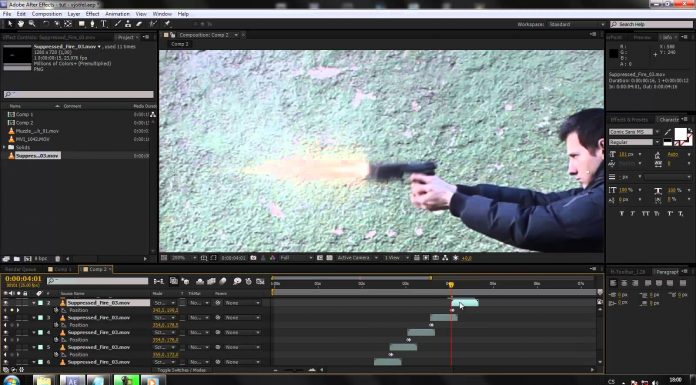
Task: Toggle the transparency grid icon in viewer
Action: point(329,258)
